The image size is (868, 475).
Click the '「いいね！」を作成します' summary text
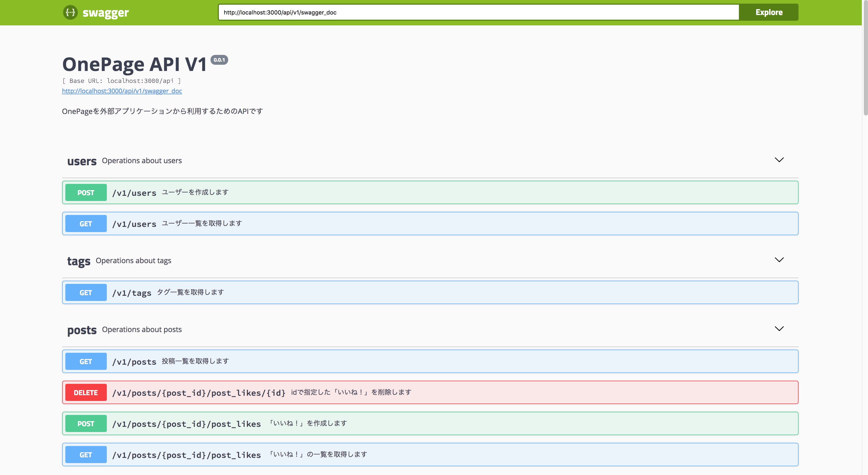coord(308,423)
